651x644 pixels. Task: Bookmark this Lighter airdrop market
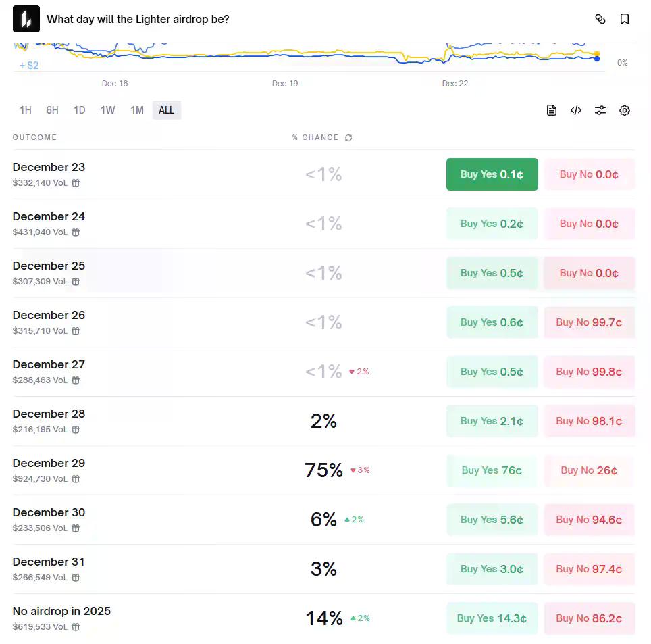(625, 19)
